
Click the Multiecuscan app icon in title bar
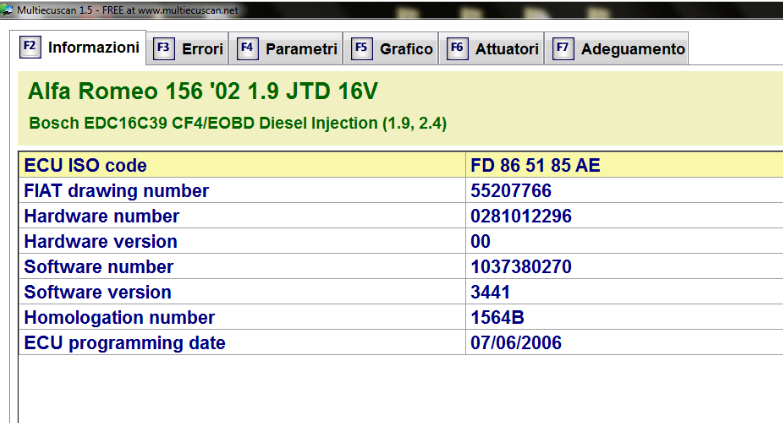7,8
